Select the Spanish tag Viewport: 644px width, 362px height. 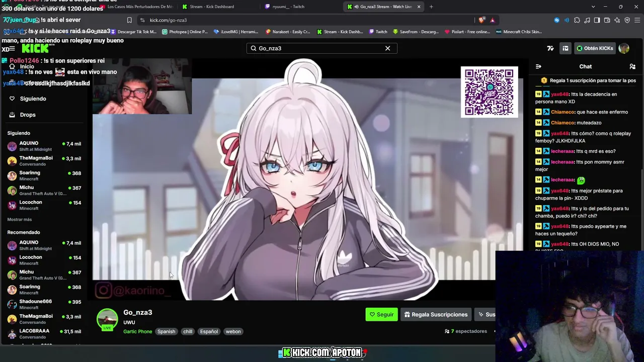pos(166,331)
